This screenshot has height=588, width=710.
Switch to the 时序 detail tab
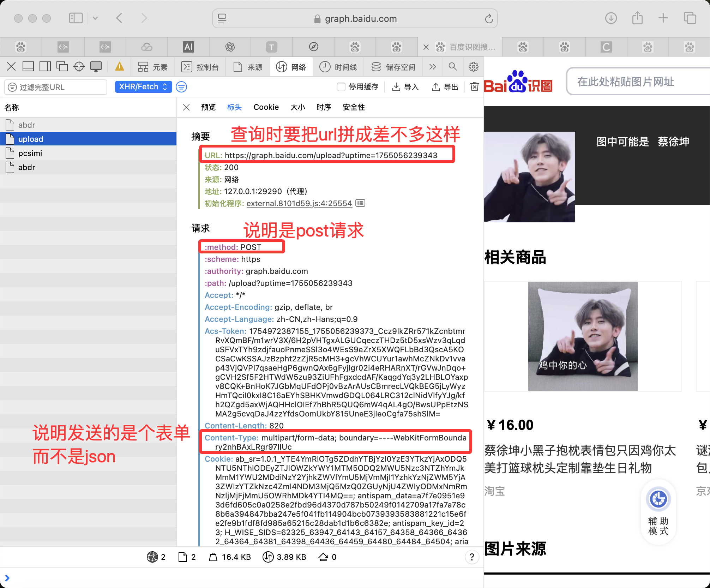pos(324,107)
